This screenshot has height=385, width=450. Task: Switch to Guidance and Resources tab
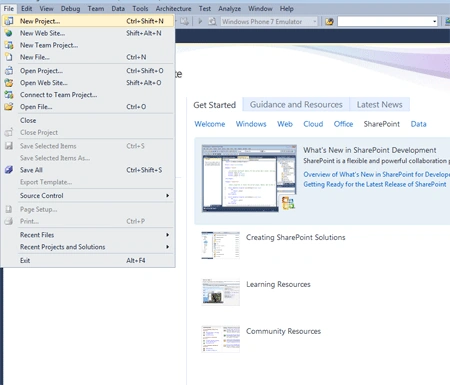click(x=296, y=105)
